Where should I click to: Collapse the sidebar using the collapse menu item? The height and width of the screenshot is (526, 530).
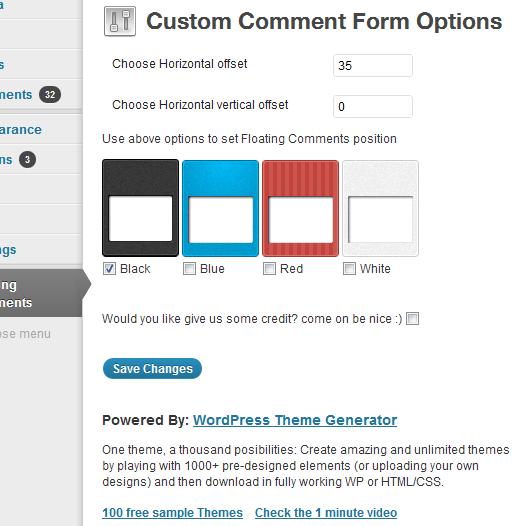(25, 334)
